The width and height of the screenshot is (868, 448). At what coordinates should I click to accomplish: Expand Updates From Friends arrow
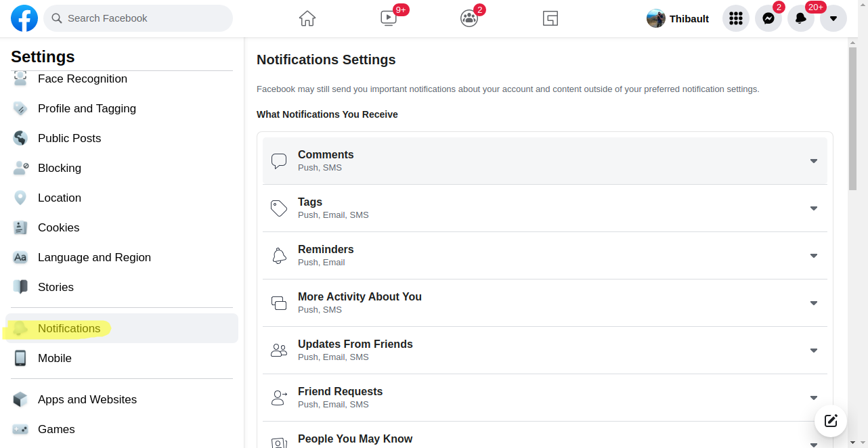tap(814, 351)
